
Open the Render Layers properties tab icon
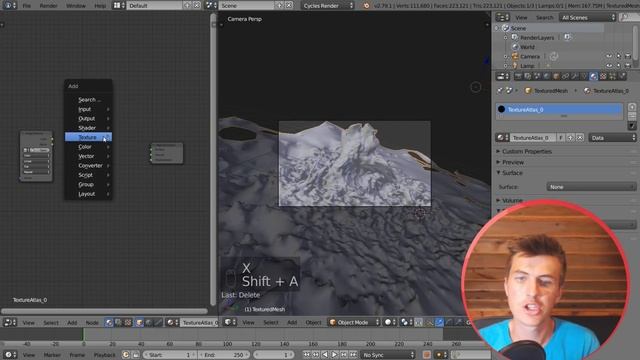[527, 76]
